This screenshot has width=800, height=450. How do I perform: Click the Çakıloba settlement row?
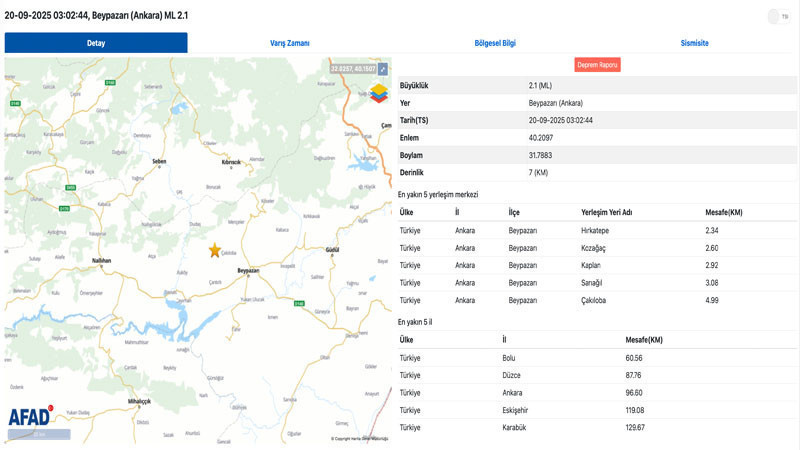coord(597,300)
